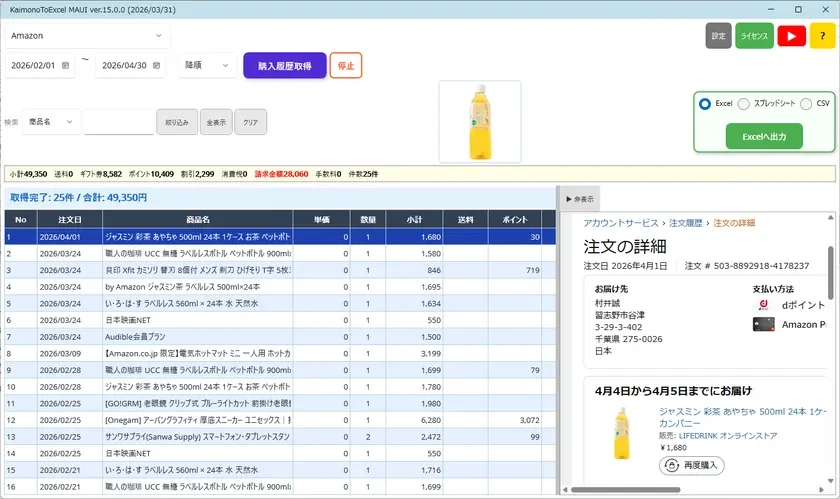This screenshot has height=499, width=840.
Task: Click the 設定 settings button
Action: (x=718, y=36)
